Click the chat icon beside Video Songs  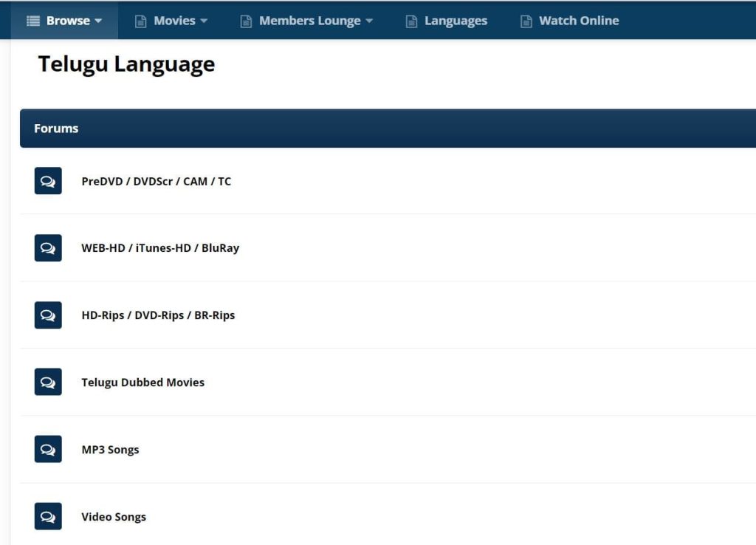48,516
